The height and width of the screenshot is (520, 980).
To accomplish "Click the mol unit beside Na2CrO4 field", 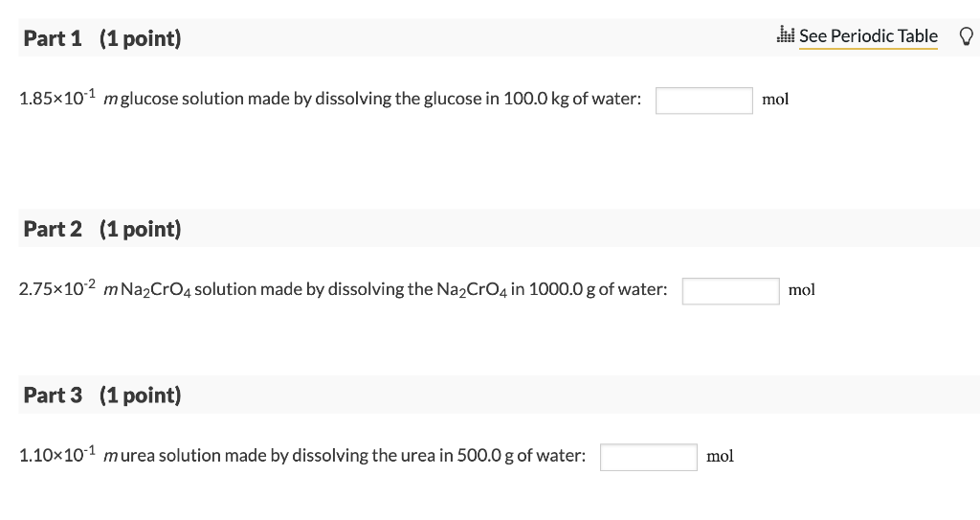I will coord(802,290).
